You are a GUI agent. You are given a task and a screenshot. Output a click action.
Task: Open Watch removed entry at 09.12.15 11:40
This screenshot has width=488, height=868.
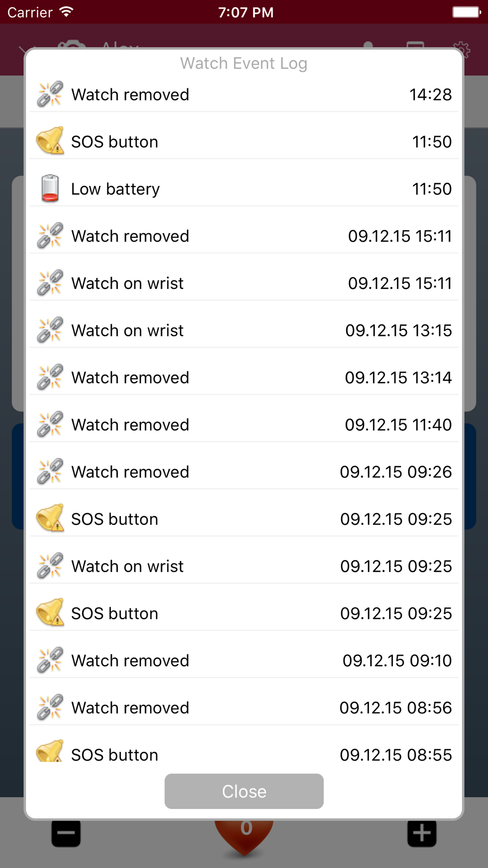[244, 425]
